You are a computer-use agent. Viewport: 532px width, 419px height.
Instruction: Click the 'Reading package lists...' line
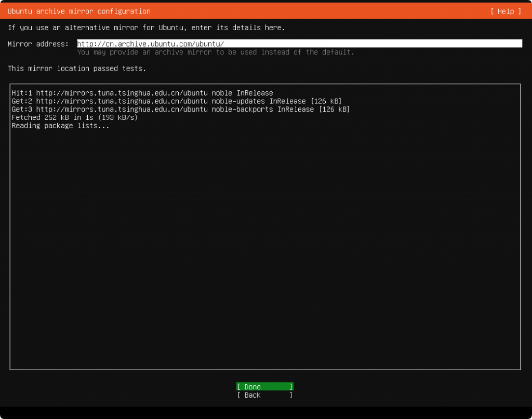60,126
